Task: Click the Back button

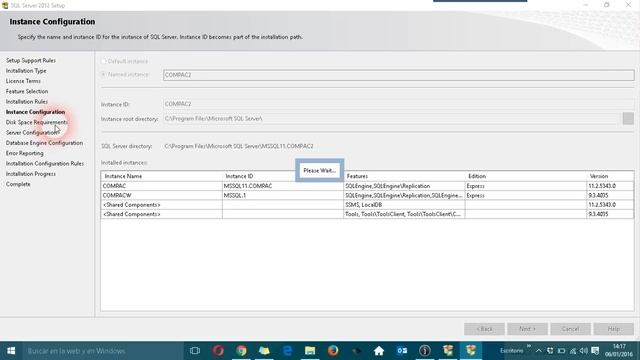Action: click(x=484, y=329)
